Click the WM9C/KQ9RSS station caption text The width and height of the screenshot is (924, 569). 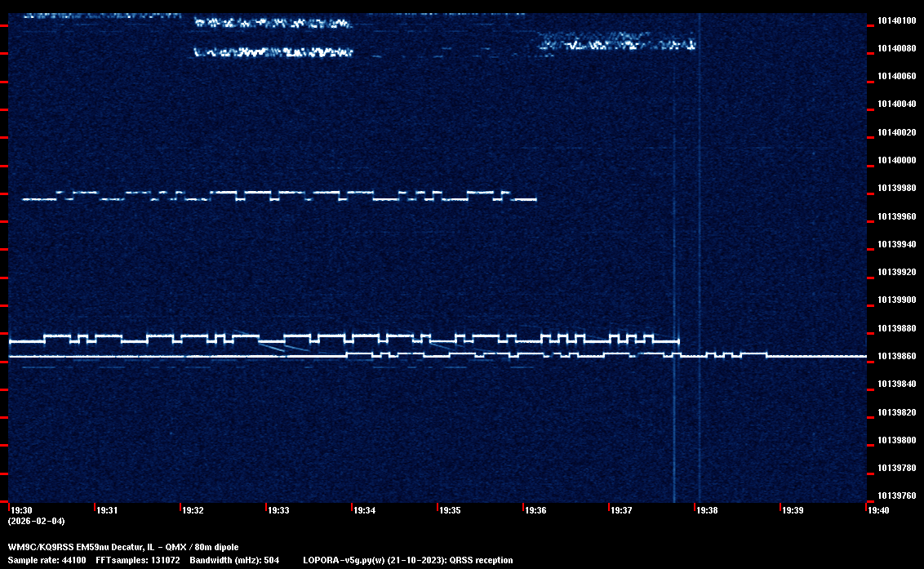(x=123, y=547)
